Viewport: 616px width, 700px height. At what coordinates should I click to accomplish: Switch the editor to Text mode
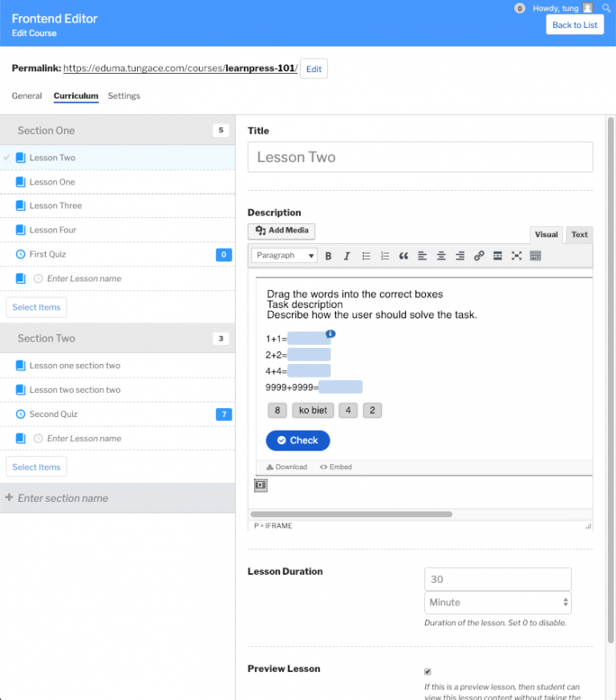tap(579, 234)
